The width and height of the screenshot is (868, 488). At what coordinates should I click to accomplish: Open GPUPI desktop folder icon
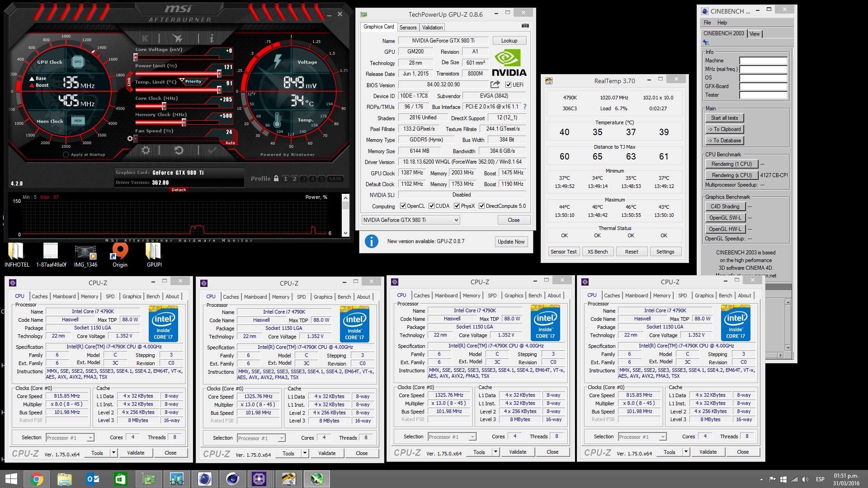click(x=154, y=255)
